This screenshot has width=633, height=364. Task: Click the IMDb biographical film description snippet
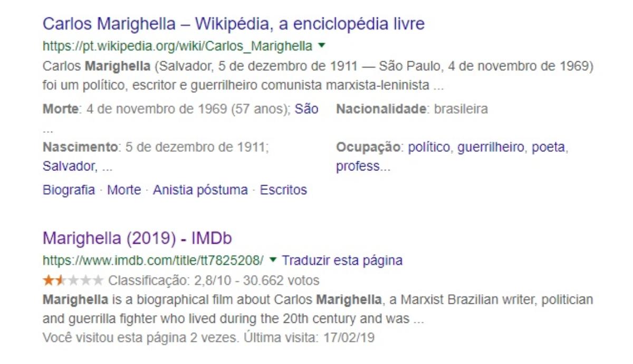316,310
